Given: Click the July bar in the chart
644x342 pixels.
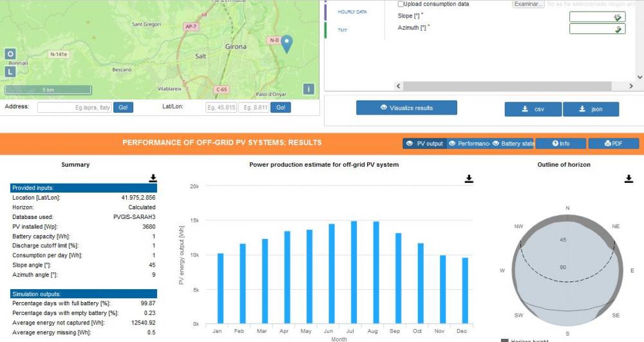Looking at the screenshot, I should click(x=354, y=272).
